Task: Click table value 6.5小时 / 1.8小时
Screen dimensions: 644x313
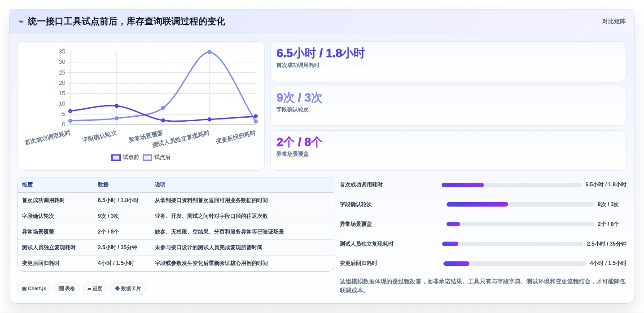Action: click(x=118, y=201)
